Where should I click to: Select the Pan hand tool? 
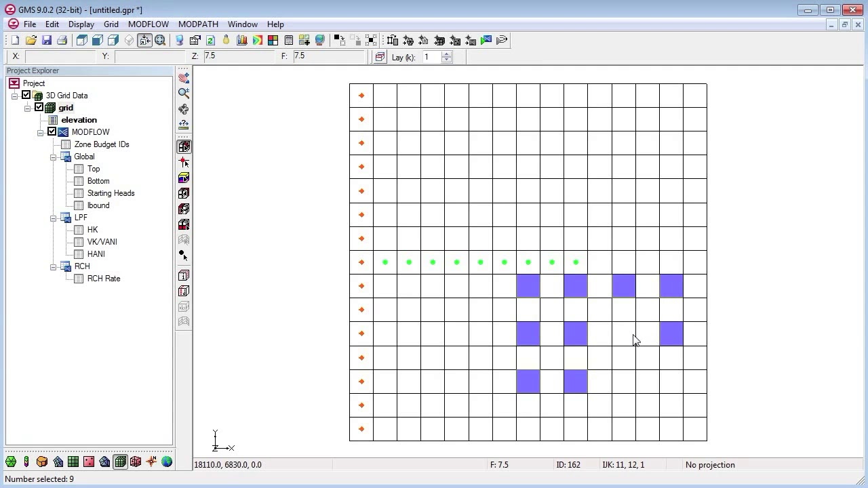[x=183, y=77]
